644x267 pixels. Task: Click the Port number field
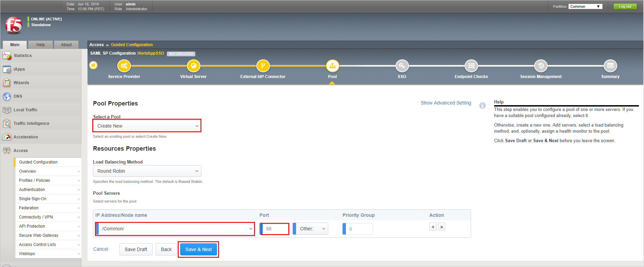click(x=275, y=229)
